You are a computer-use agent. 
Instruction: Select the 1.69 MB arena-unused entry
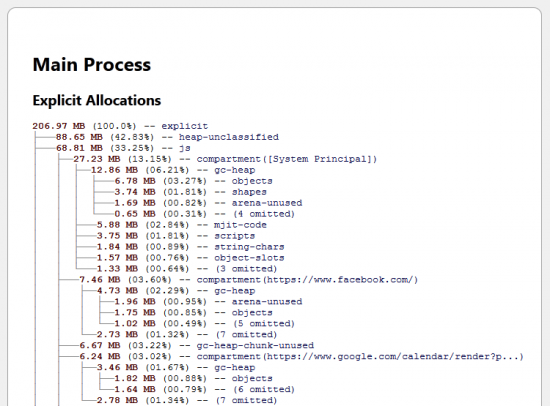point(208,203)
